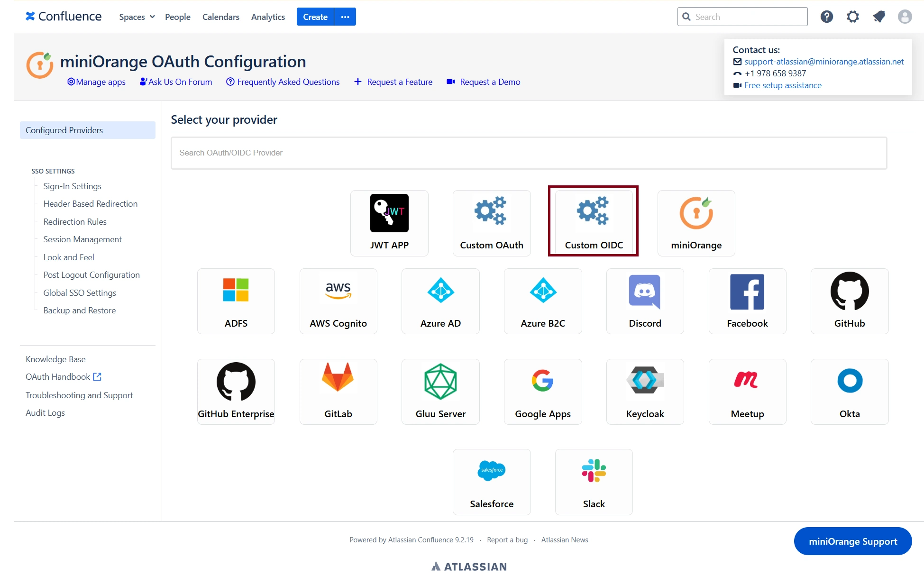The height and width of the screenshot is (585, 924).
Task: Open Sign-In Settings
Action: (x=73, y=186)
